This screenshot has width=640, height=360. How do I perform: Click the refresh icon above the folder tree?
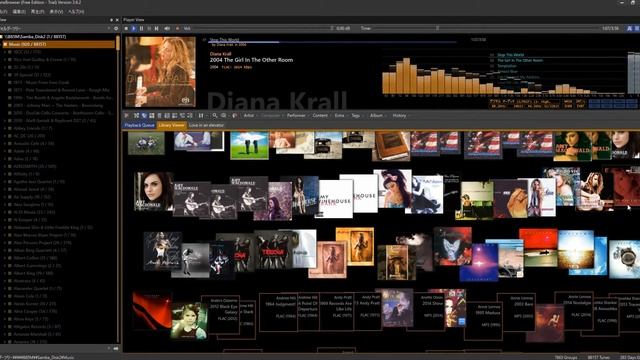[116, 29]
